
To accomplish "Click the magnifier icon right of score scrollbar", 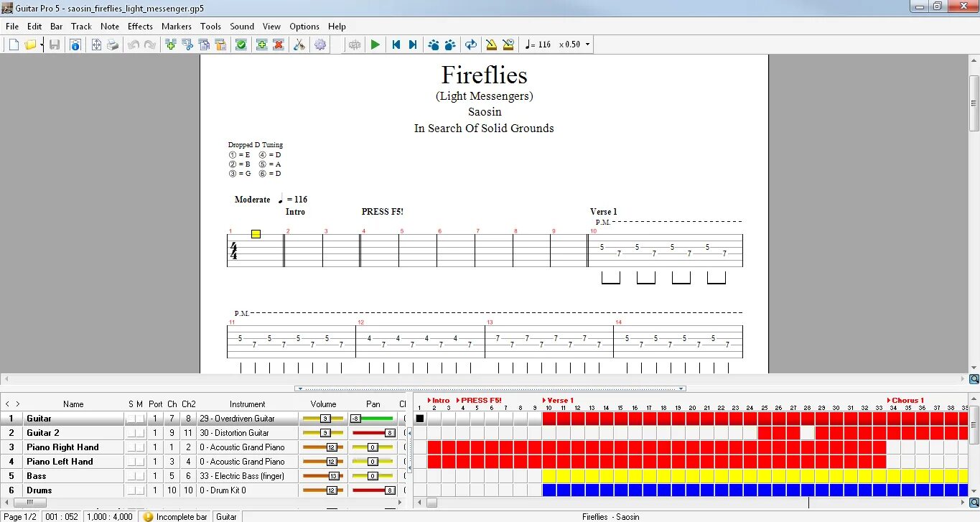I will 974,379.
